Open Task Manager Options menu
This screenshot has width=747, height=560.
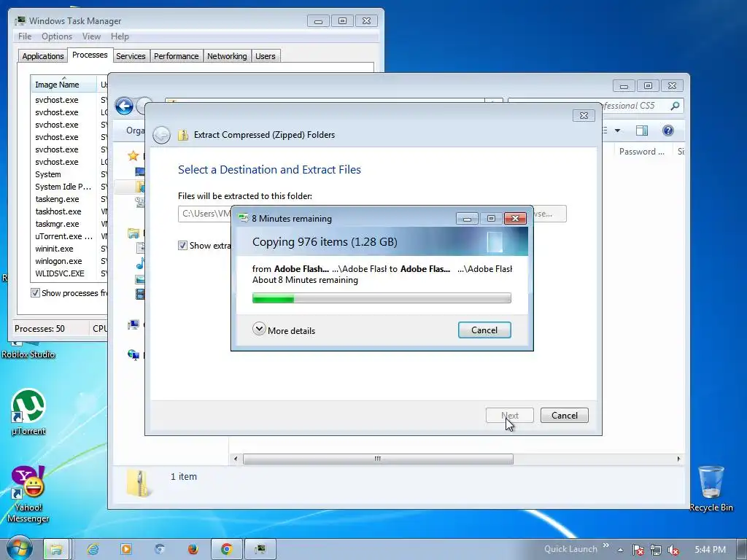click(57, 36)
